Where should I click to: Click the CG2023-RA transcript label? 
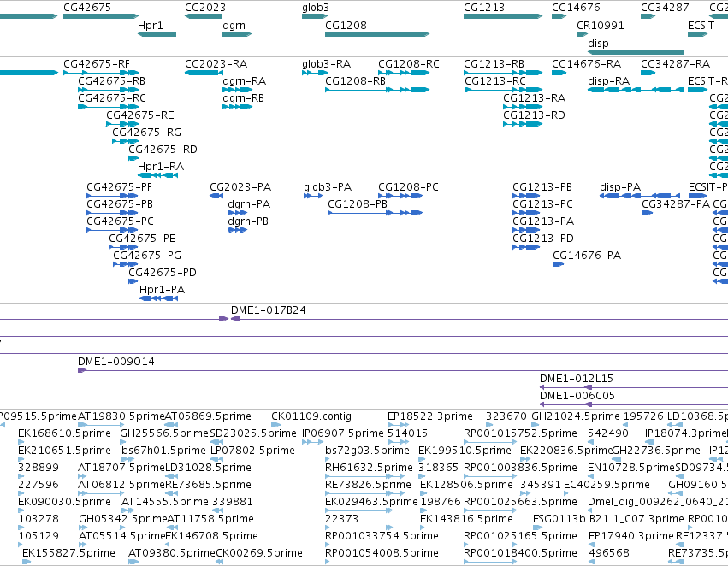coord(216,63)
